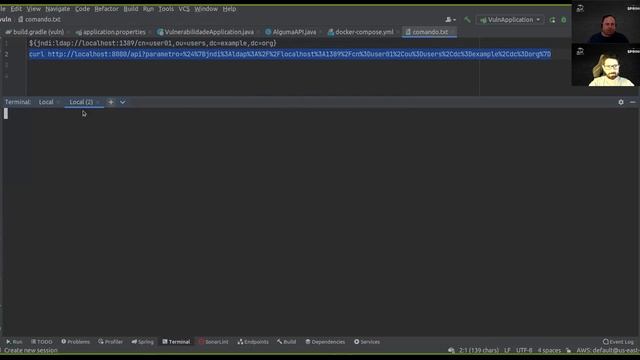Screen dimensions: 640x360
Task: Open the user account dropdown icon
Action: pos(451,20)
